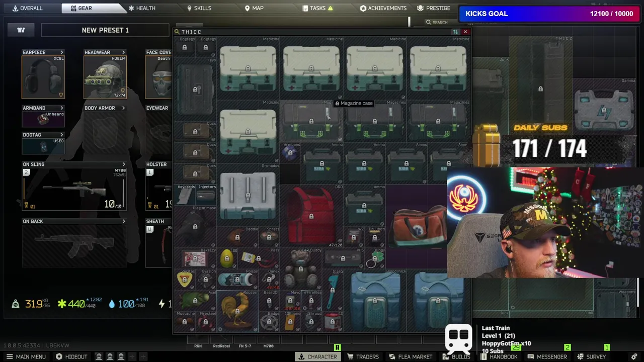Viewport: 644px width, 362px height.
Task: Open the PRESTIGE tab
Action: (434, 8)
